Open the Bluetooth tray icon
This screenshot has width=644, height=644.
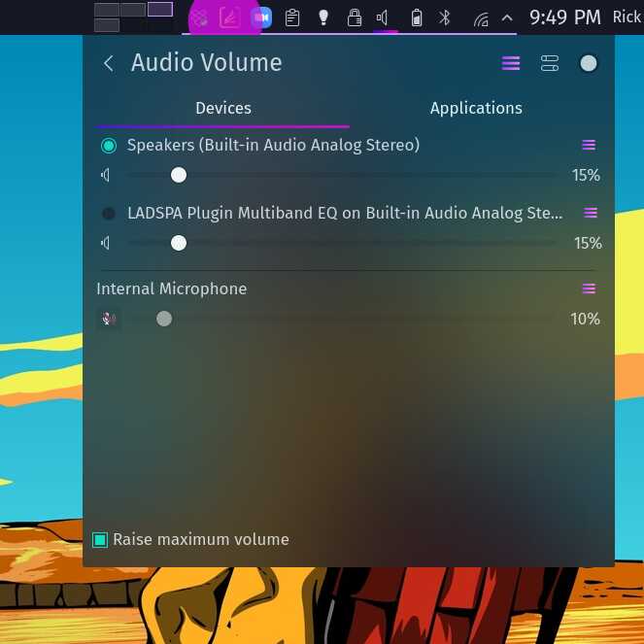tap(445, 17)
